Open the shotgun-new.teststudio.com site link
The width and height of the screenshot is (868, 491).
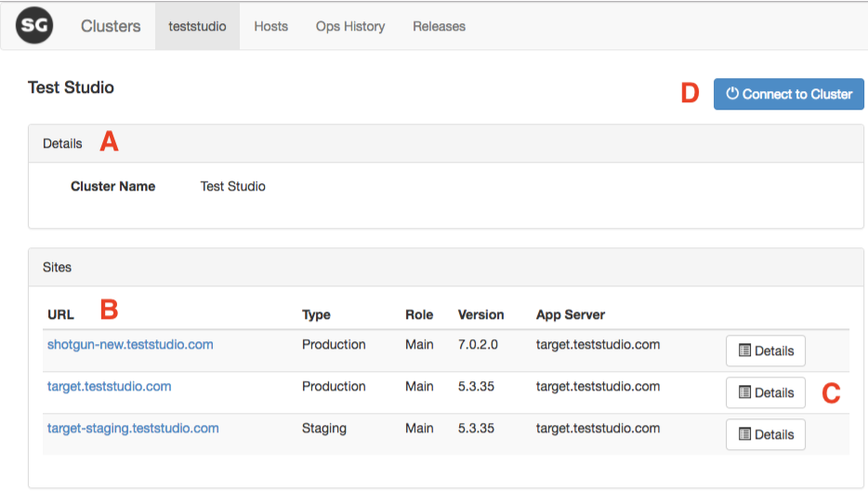click(x=130, y=345)
